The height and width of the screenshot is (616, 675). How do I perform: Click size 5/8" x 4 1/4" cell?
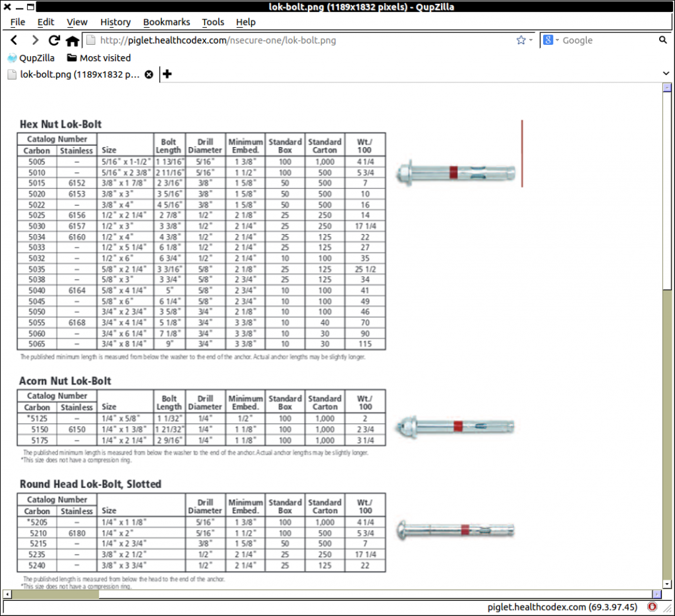pyautogui.click(x=125, y=290)
